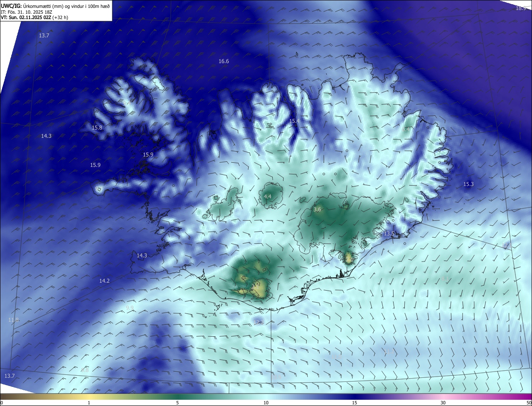Click the 11.8 value near the left edge
The width and height of the screenshot is (532, 406).
[x=13, y=320]
